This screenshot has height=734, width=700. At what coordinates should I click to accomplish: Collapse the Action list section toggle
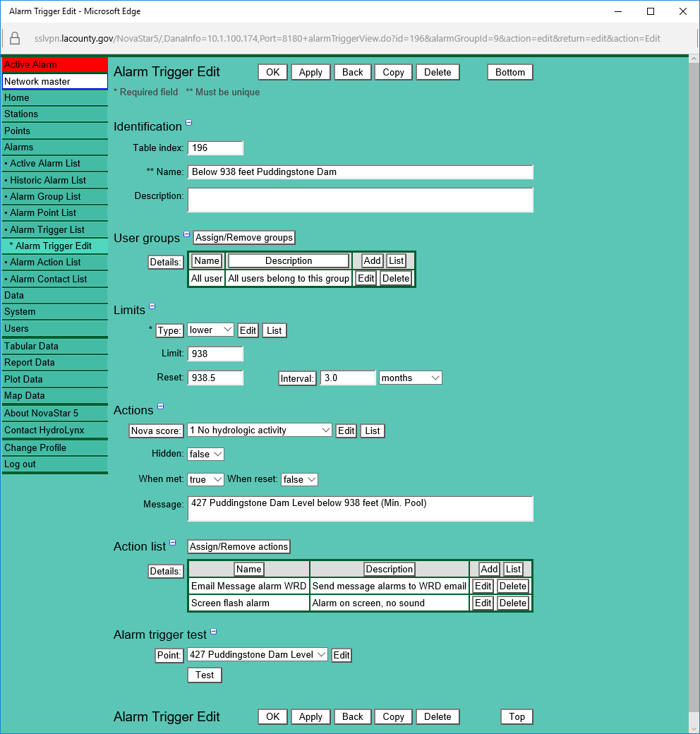pyautogui.click(x=172, y=543)
